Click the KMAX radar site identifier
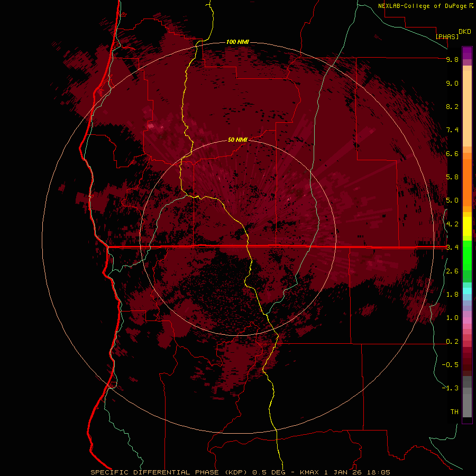Screen dimensions: 476x476 coord(309,472)
